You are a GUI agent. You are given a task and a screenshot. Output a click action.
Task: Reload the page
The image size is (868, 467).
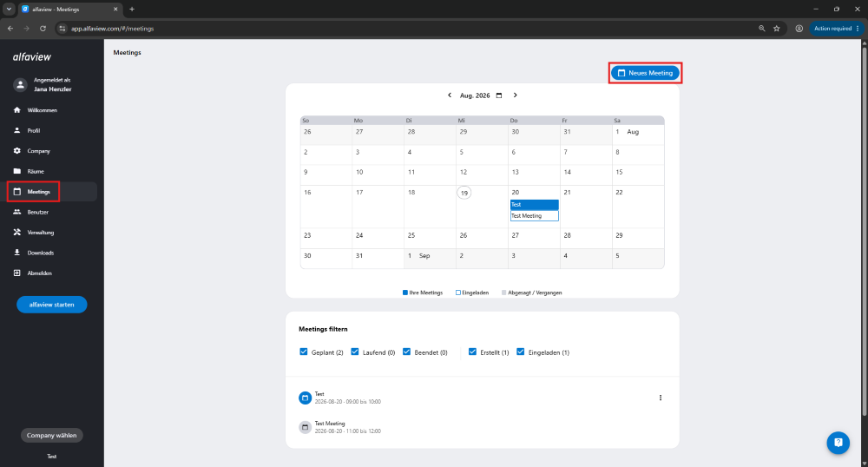[x=43, y=29]
